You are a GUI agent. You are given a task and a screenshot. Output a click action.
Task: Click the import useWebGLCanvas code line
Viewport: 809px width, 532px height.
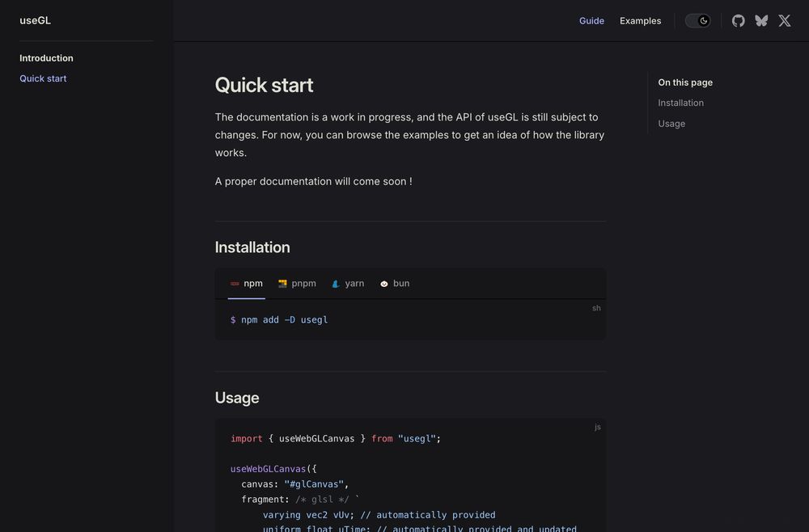(x=336, y=439)
